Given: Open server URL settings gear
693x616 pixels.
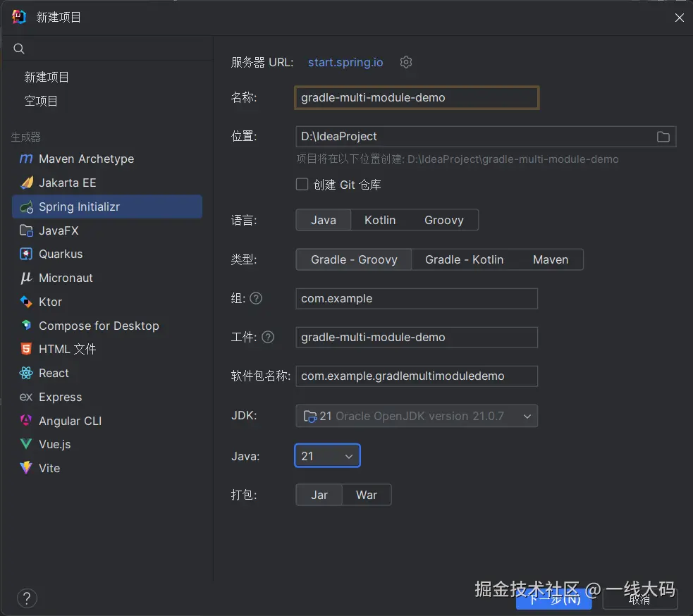Looking at the screenshot, I should point(406,62).
